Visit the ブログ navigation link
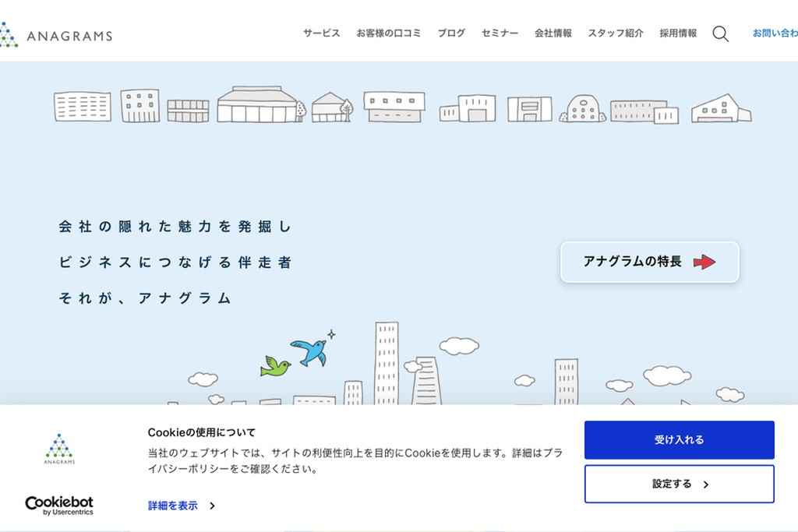Screen dimensions: 798x532 pyautogui.click(x=450, y=33)
